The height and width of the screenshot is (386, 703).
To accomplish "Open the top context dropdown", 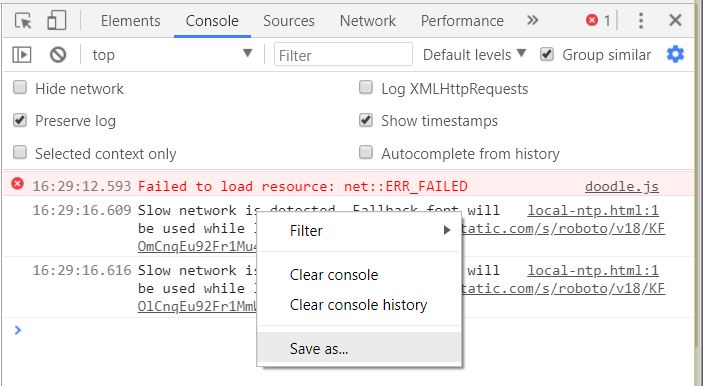I will [172, 55].
